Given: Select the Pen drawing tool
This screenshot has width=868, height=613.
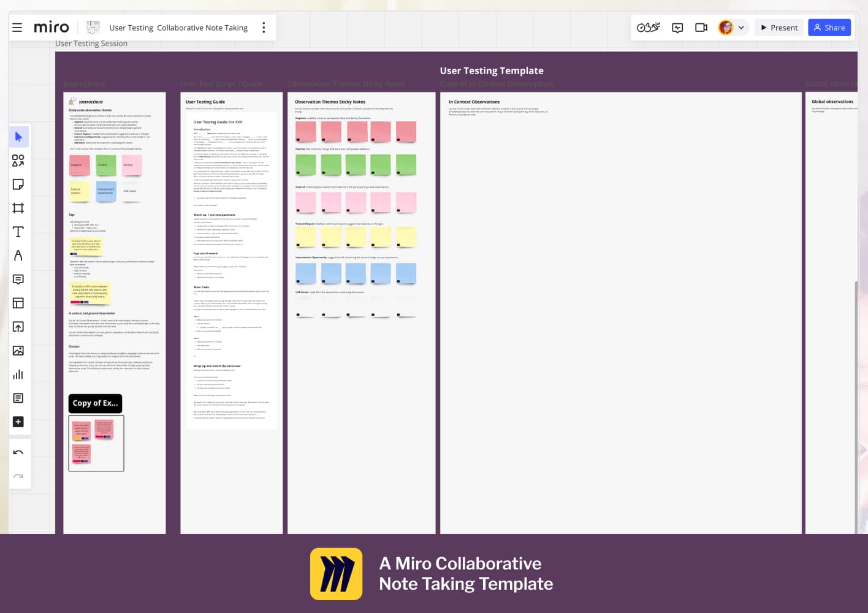Looking at the screenshot, I should click(x=18, y=256).
